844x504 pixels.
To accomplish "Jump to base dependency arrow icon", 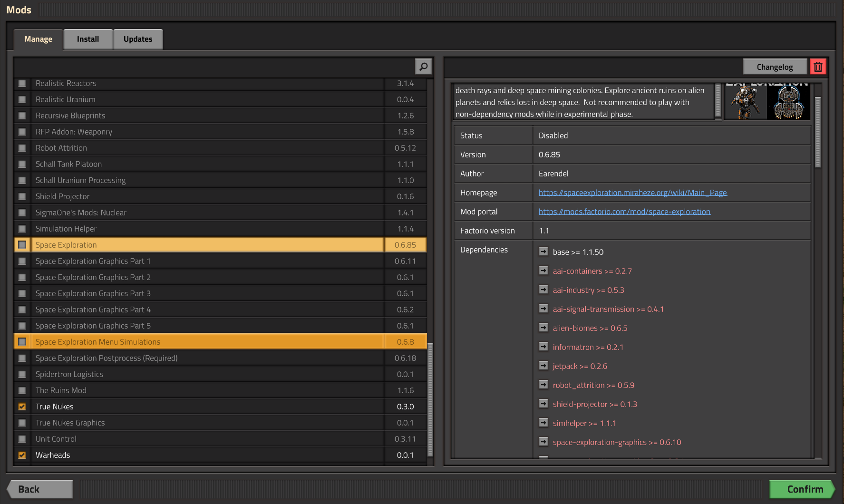I will 543,252.
